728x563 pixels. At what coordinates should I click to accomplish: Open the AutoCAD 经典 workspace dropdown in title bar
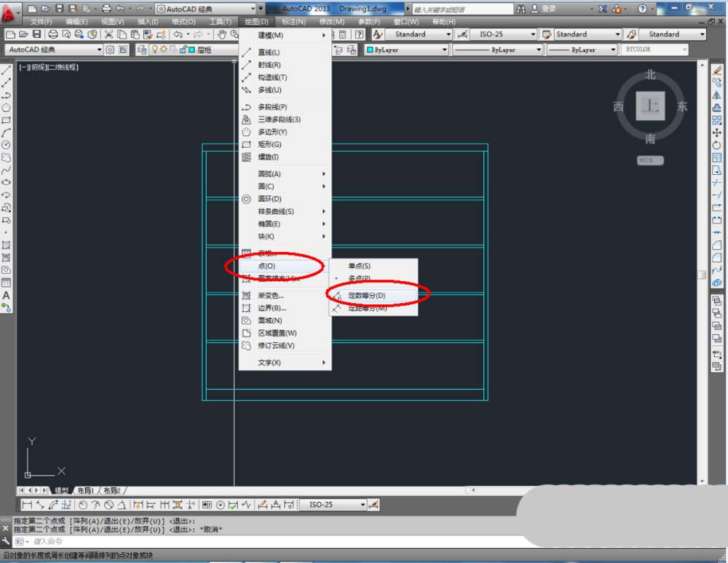point(206,9)
